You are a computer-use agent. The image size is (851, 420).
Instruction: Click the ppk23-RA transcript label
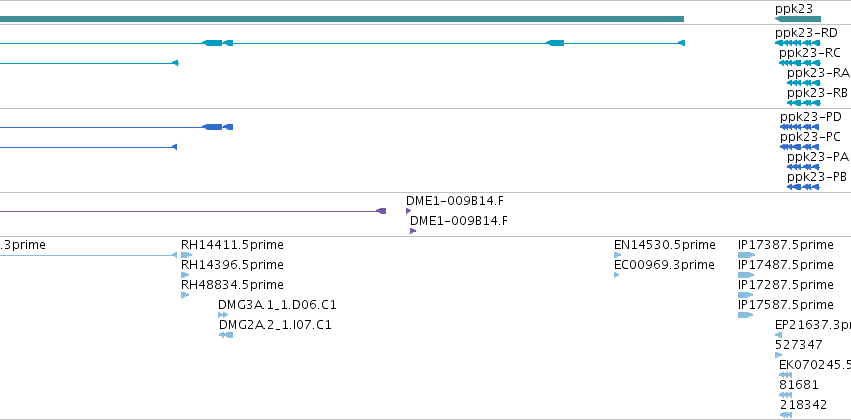818,73
